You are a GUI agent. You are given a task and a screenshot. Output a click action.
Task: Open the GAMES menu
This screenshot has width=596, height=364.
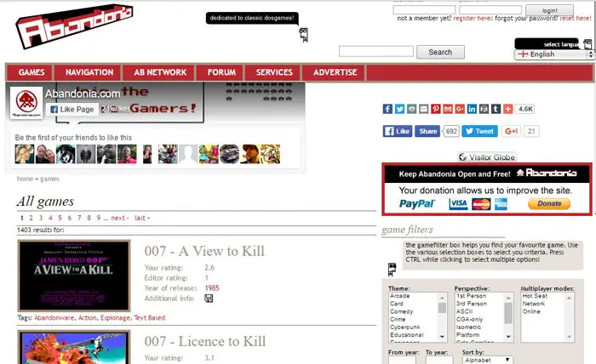[x=32, y=72]
